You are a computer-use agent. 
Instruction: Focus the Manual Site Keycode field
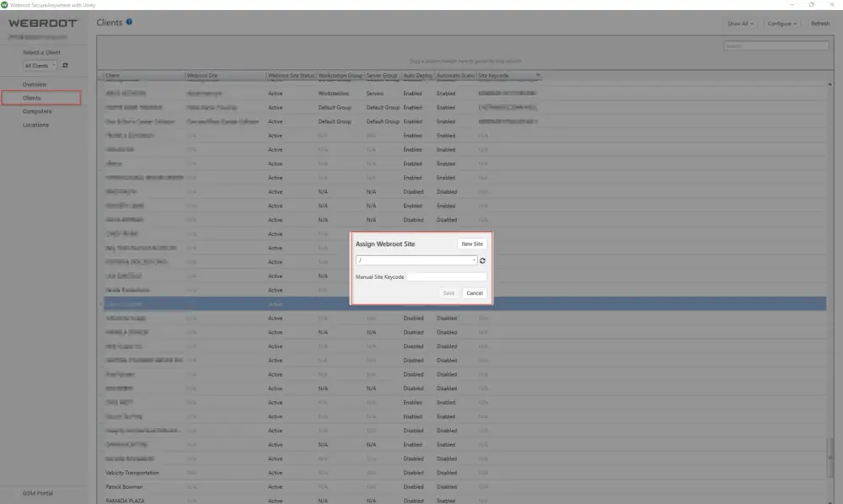tap(446, 276)
